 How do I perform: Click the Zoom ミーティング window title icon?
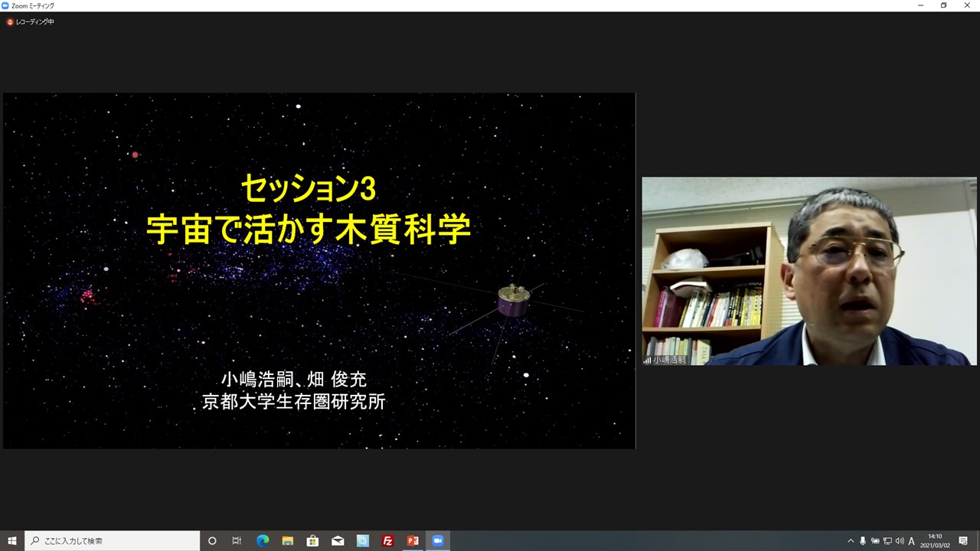5,5
